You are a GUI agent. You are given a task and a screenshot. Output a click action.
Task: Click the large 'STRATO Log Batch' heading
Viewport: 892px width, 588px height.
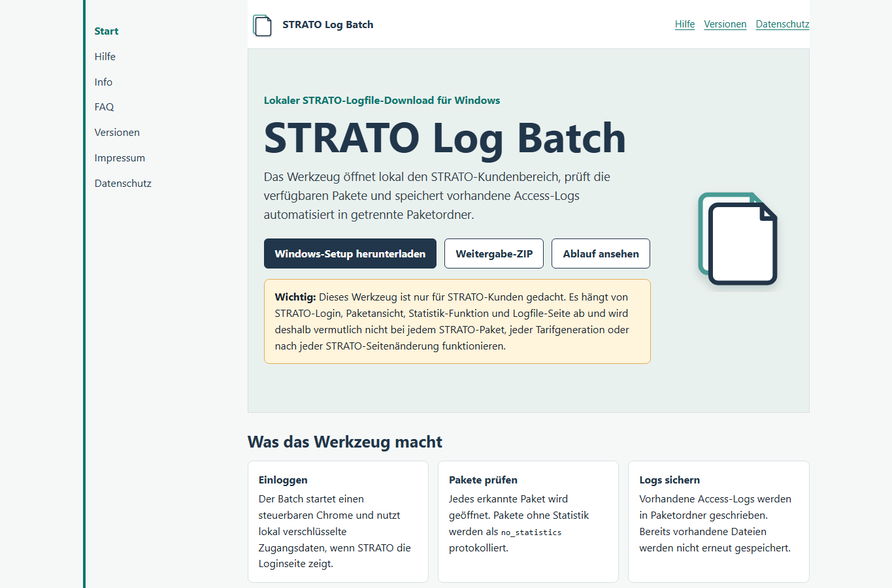pos(445,139)
